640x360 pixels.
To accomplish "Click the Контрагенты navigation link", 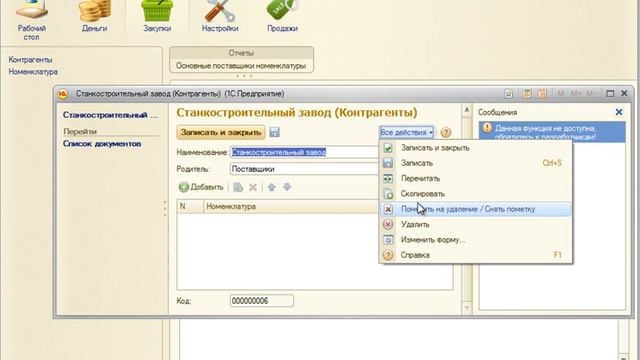I will coord(31,60).
